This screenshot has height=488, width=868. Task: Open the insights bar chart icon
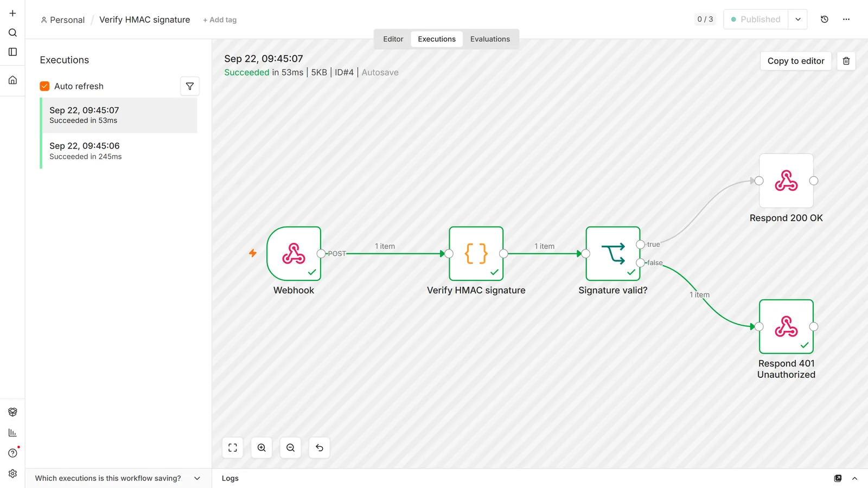12,433
